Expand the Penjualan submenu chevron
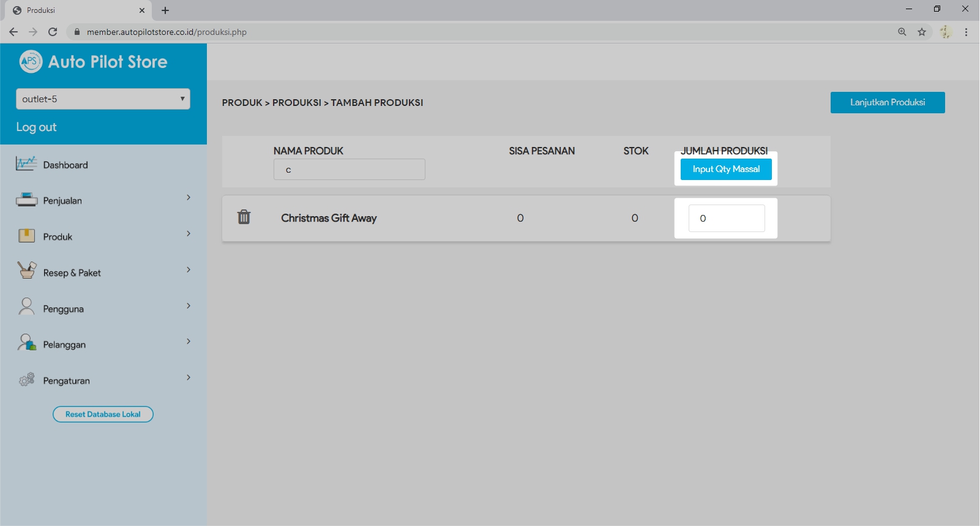This screenshot has width=980, height=526. (x=189, y=198)
